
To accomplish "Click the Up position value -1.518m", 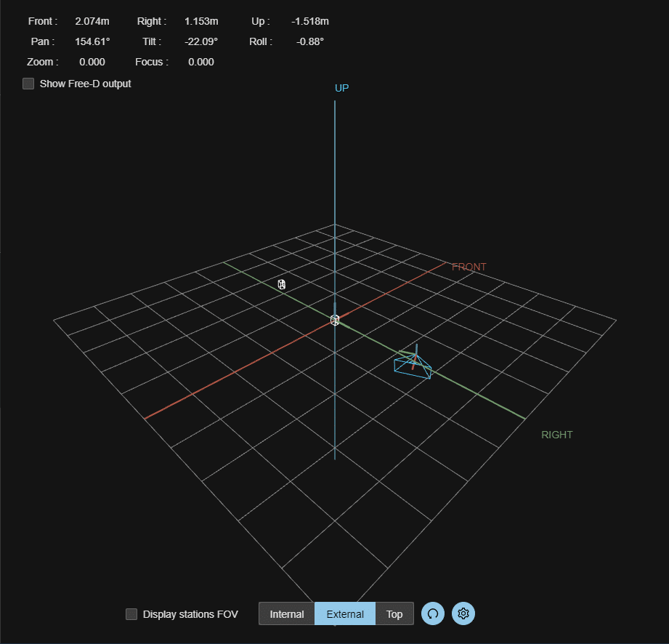I will pyautogui.click(x=312, y=21).
